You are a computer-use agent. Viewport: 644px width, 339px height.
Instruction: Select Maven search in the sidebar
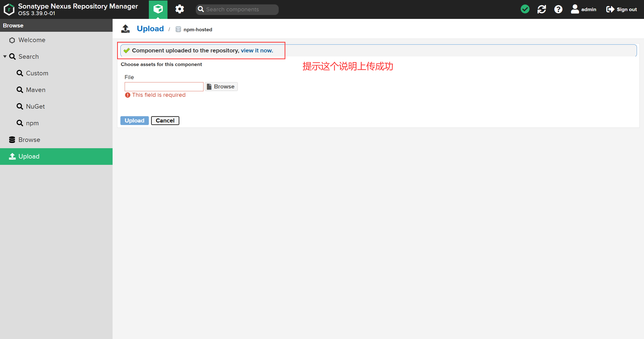[36, 90]
